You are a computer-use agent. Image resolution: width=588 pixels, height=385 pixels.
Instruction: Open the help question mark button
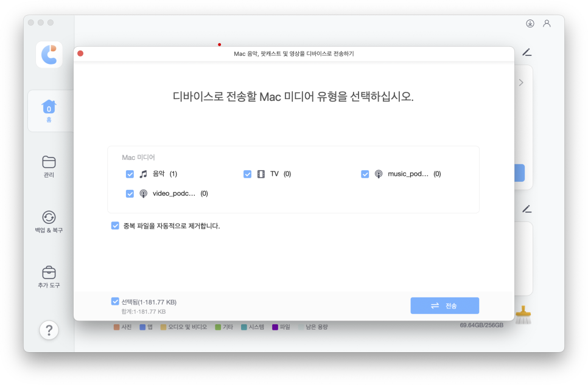point(49,330)
